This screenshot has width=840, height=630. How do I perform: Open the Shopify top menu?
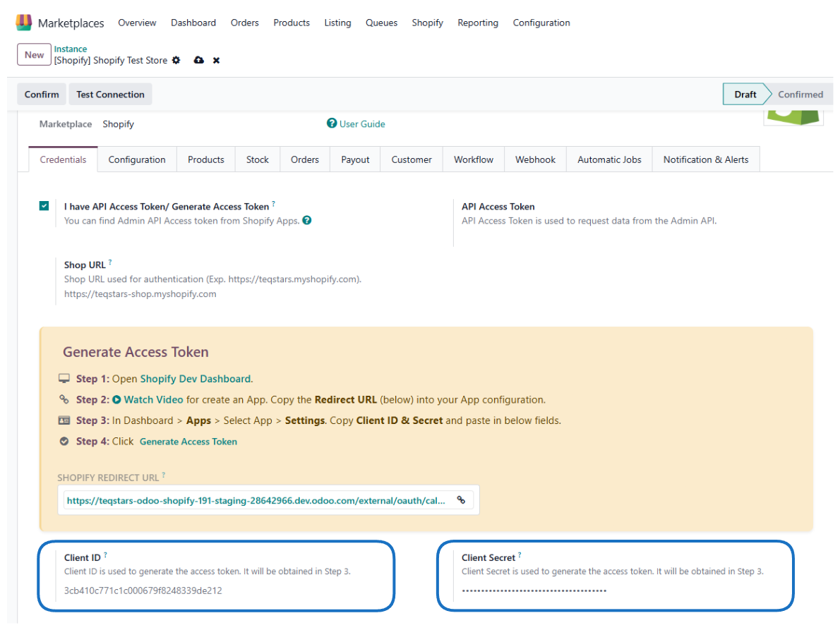[428, 23]
